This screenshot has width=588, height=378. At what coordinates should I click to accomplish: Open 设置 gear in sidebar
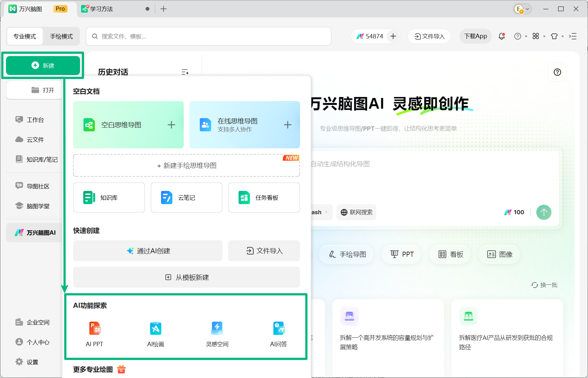point(27,362)
